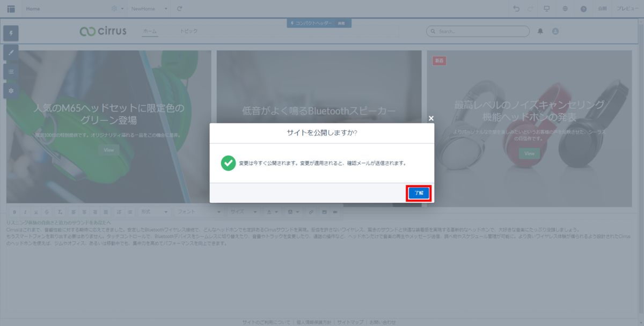Redo the last change

point(531,9)
